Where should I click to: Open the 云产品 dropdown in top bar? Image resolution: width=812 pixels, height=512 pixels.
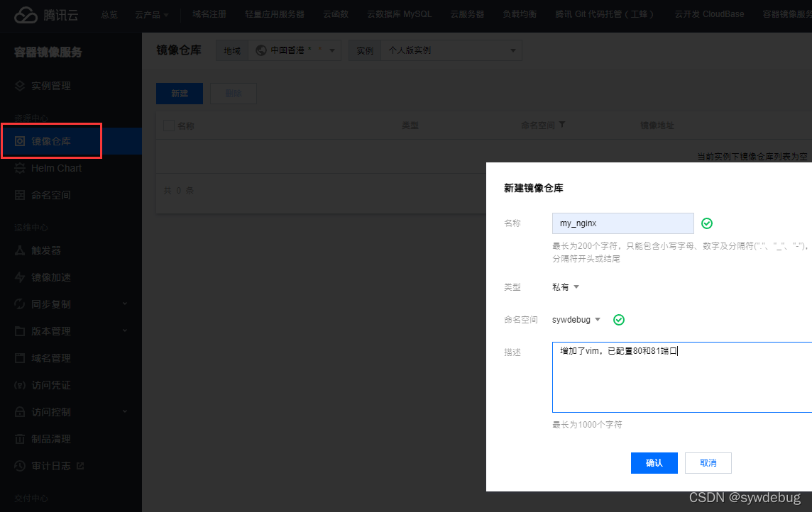point(152,14)
